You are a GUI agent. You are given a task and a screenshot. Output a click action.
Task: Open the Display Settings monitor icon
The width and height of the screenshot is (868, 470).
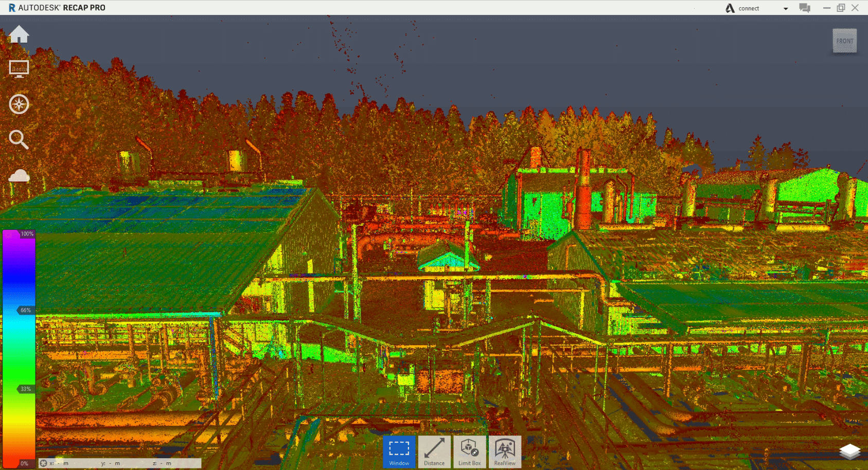19,69
